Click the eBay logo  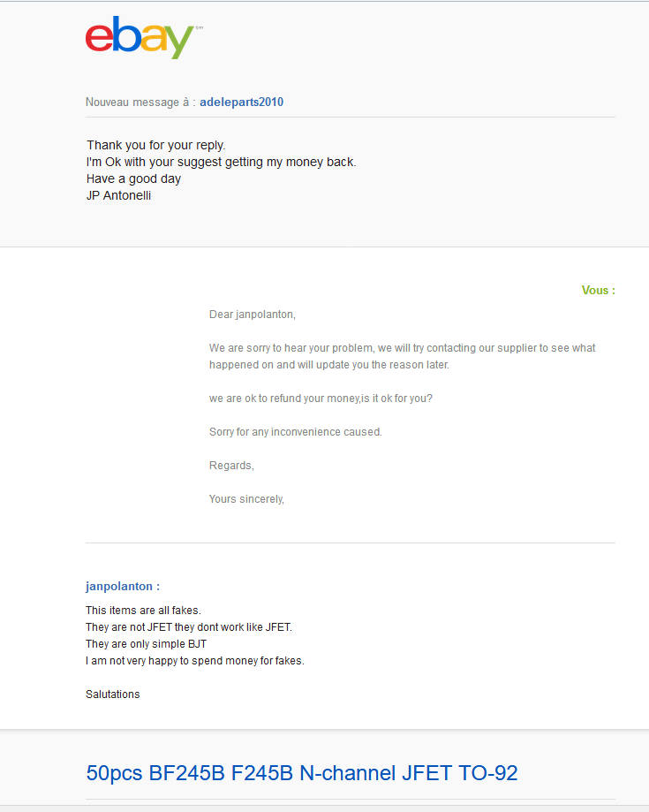click(x=140, y=38)
